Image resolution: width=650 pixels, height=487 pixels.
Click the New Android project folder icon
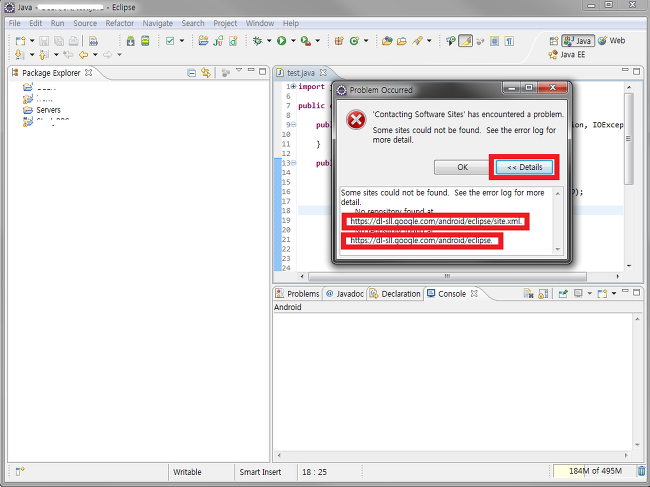point(203,41)
